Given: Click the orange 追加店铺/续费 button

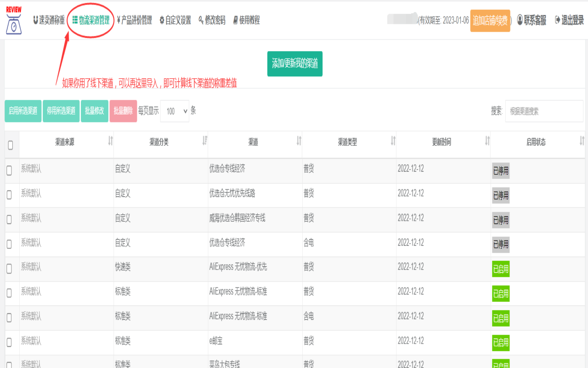Looking at the screenshot, I should [490, 21].
